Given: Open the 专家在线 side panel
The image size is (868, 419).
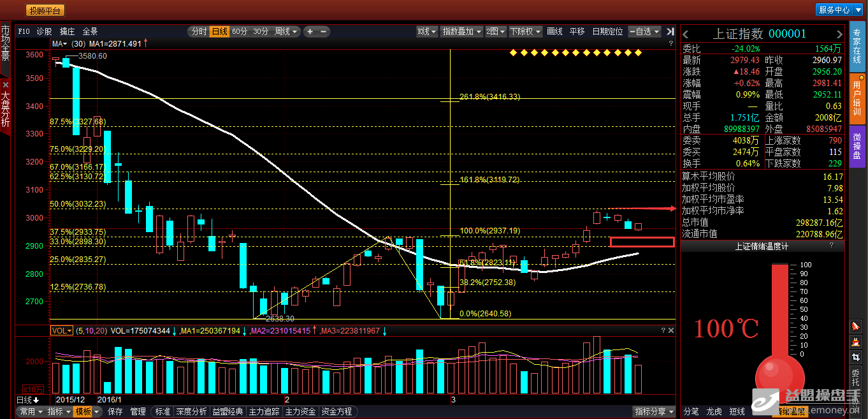Looking at the screenshot, I should [857, 47].
